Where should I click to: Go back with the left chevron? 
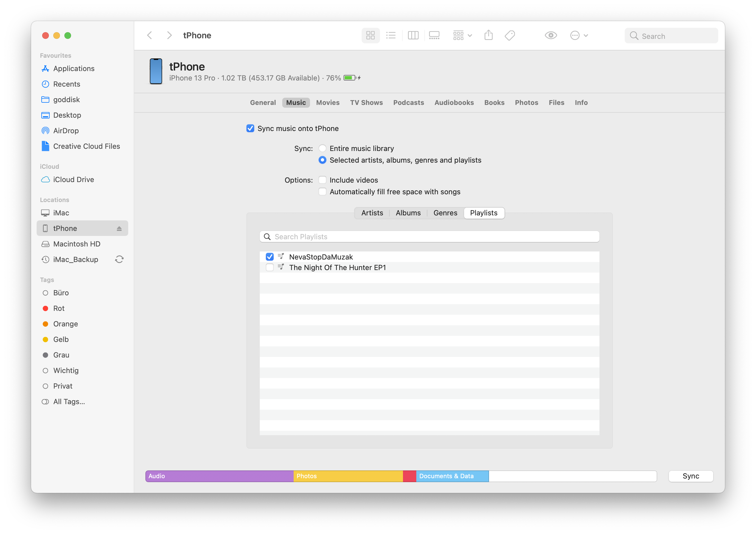click(150, 35)
